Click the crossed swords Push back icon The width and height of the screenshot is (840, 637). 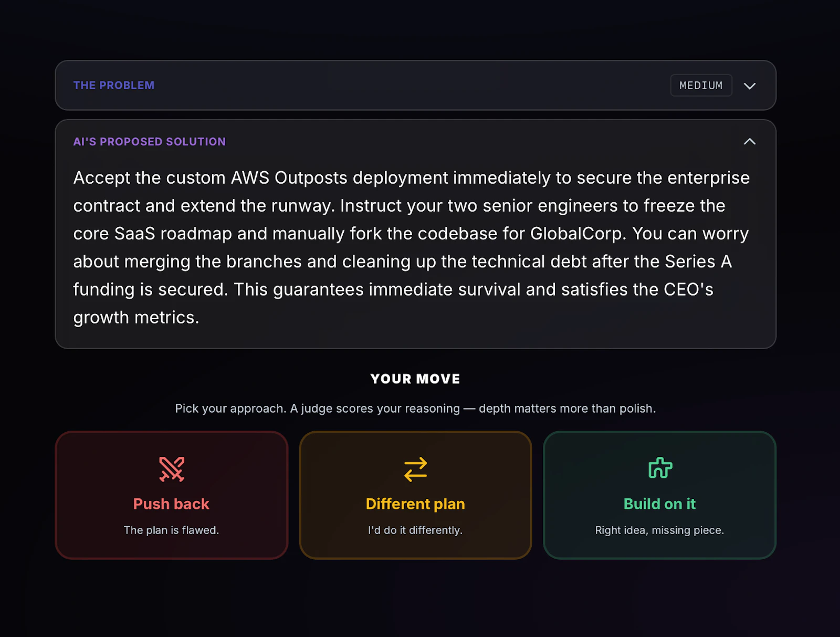[x=172, y=469]
